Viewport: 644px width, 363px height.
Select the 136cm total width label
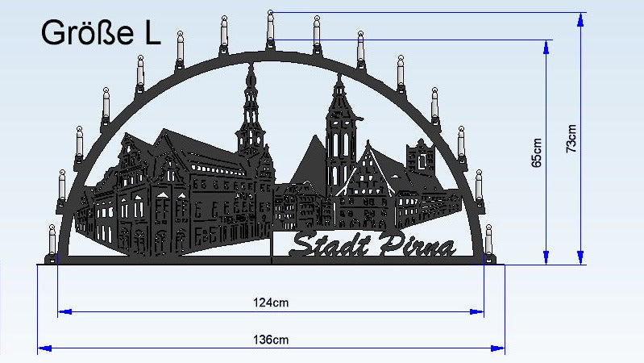[x=270, y=340]
